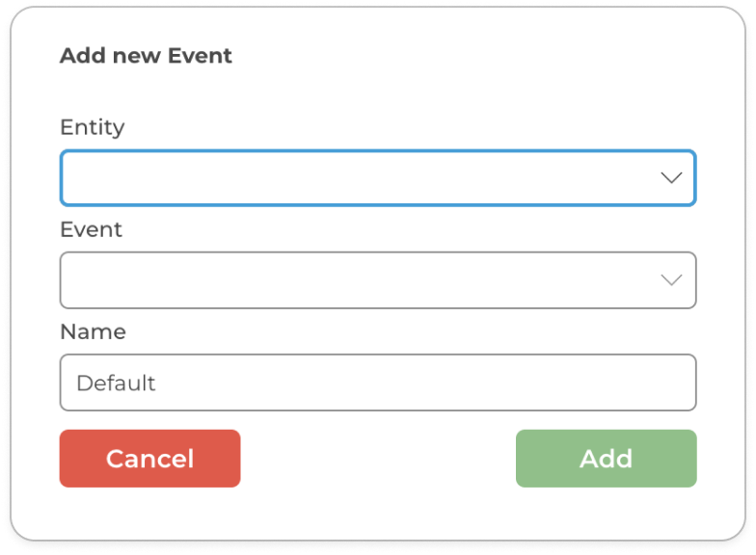756x555 pixels.
Task: Show the list of Event options
Action: (x=377, y=280)
